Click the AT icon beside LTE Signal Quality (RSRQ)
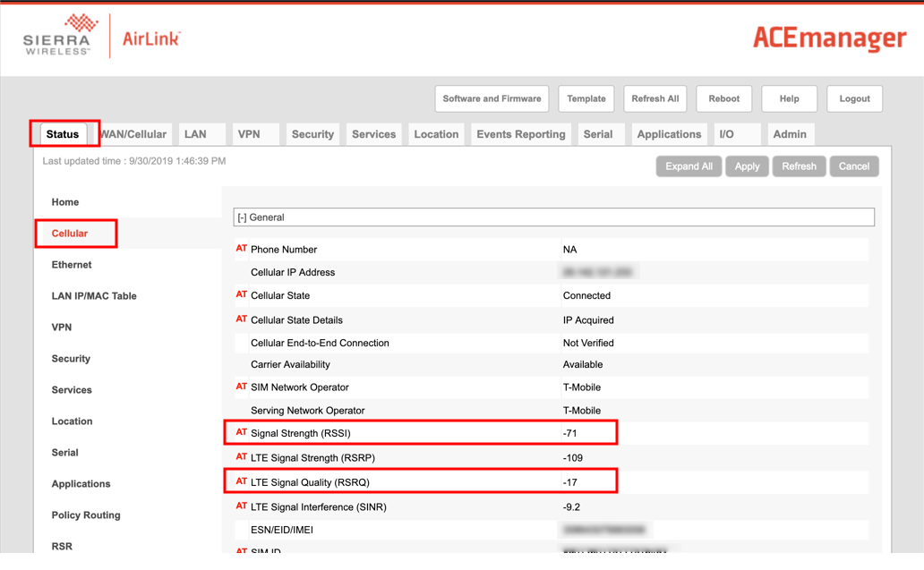This screenshot has height=570, width=924. 241,481
